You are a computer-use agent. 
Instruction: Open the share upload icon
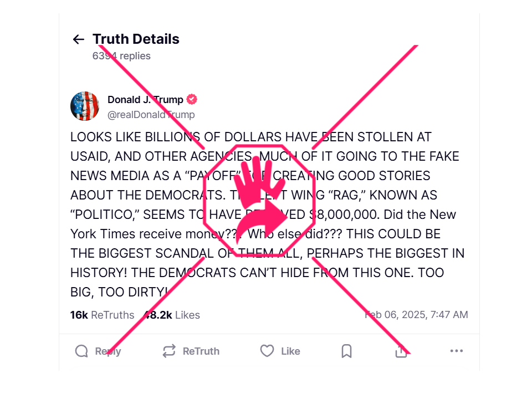point(401,351)
